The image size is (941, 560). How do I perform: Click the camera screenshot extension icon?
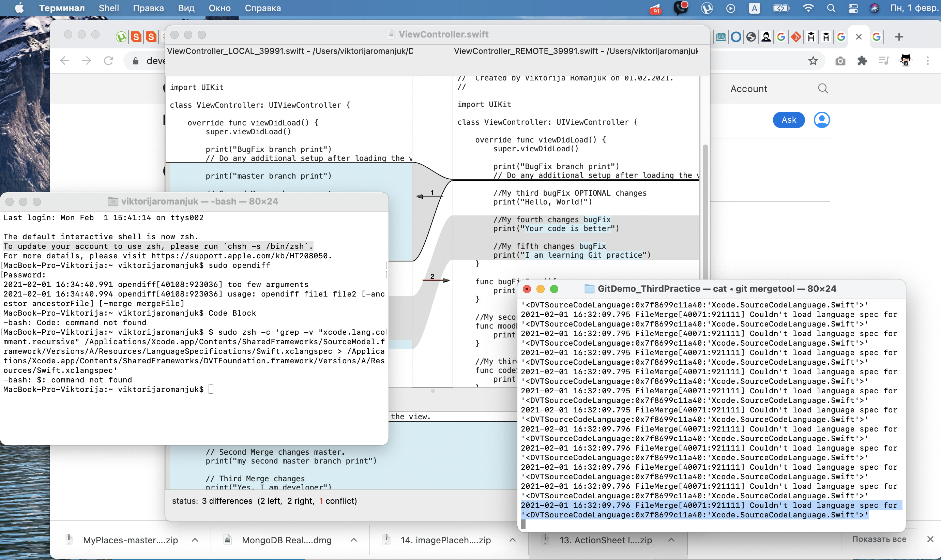tap(840, 61)
